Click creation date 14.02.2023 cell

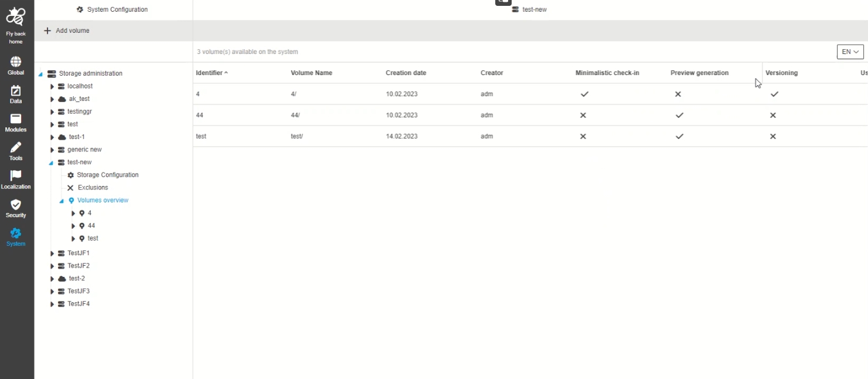click(401, 136)
